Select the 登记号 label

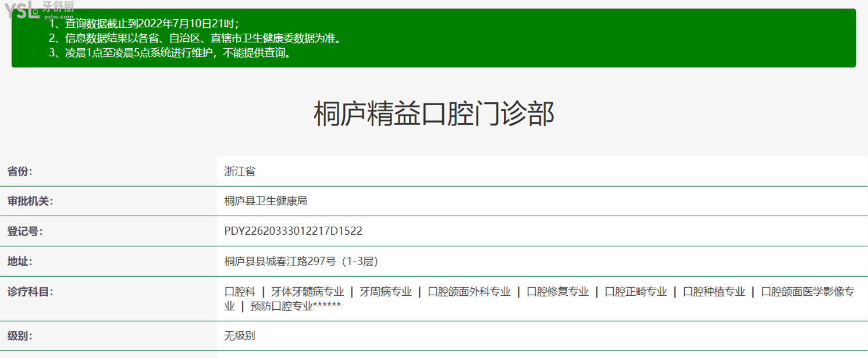point(25,231)
